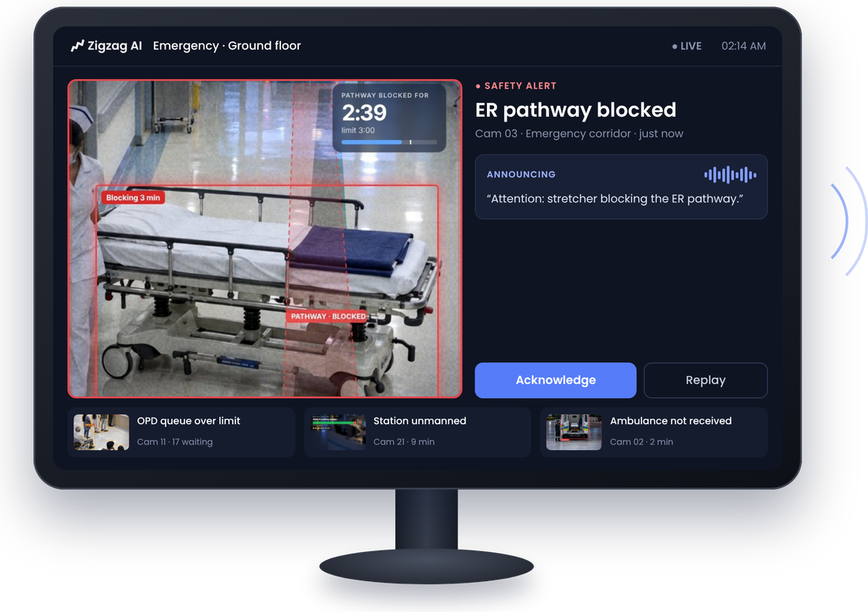Click the PATHWAY · BLOCKED red label
This screenshot has height=612, width=868.
(x=328, y=316)
